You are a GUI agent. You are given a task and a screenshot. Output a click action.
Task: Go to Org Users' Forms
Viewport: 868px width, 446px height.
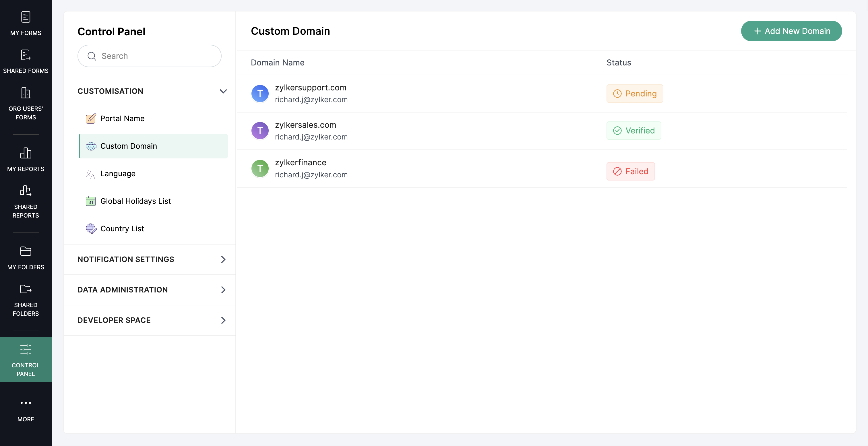click(x=26, y=104)
